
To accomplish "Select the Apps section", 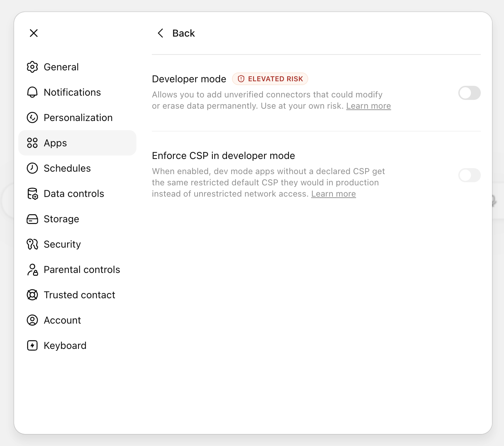I will click(x=77, y=143).
